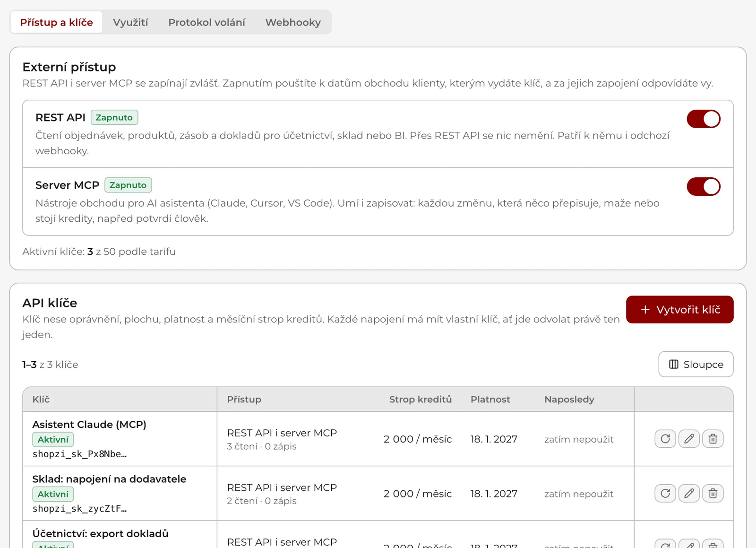Open the Přístup a klíče tab
The width and height of the screenshot is (756, 548).
tap(57, 22)
